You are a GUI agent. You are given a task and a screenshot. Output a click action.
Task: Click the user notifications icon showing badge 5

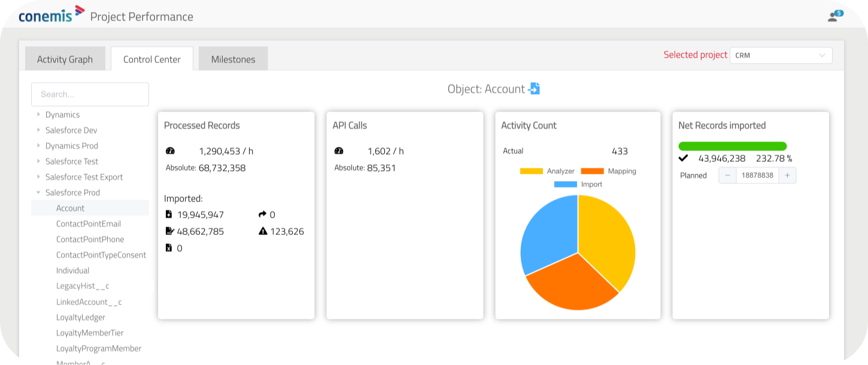834,16
